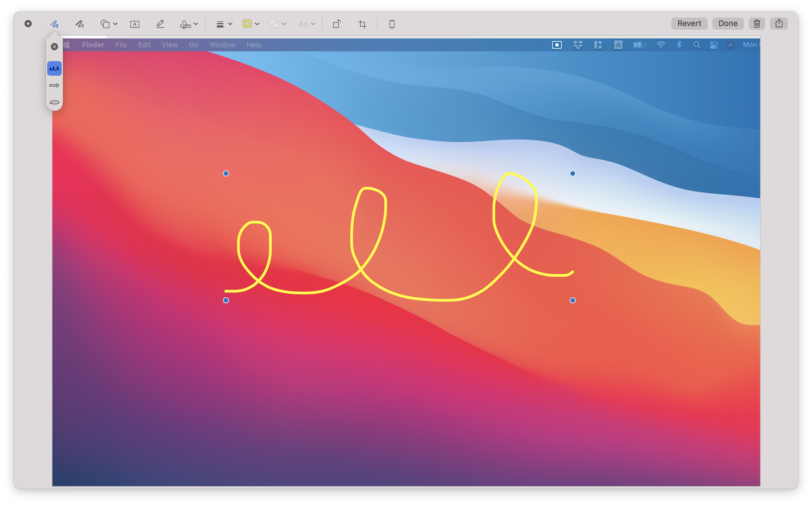This screenshot has width=812, height=505.
Task: Click the record circle icon at toolbar left
Action: (x=28, y=24)
